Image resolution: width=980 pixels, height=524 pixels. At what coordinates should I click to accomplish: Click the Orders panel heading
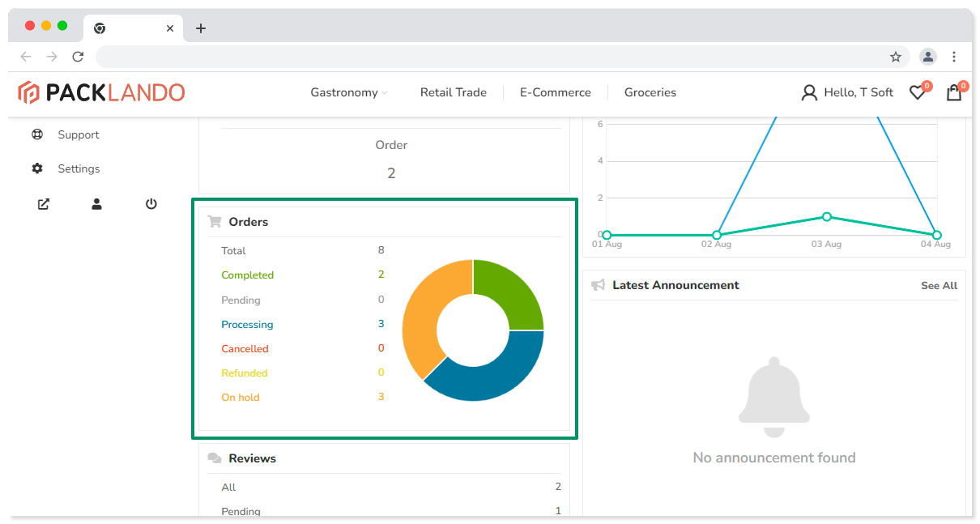click(249, 222)
